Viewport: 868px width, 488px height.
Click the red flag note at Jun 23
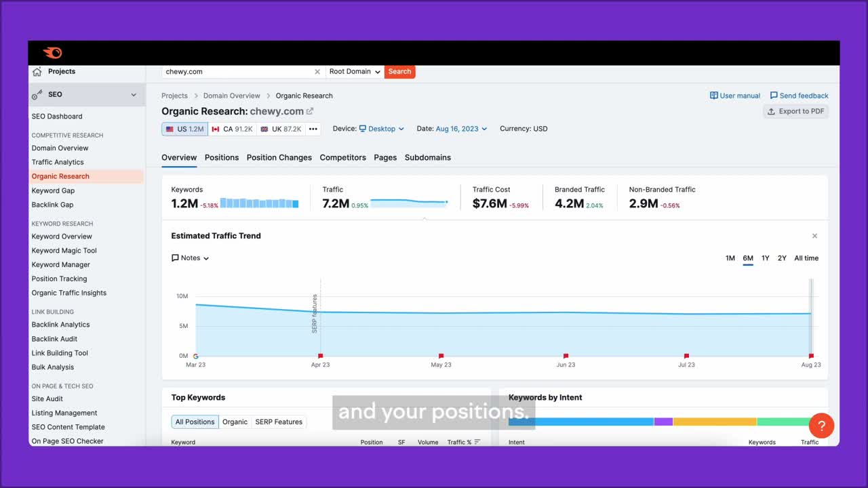tap(566, 356)
